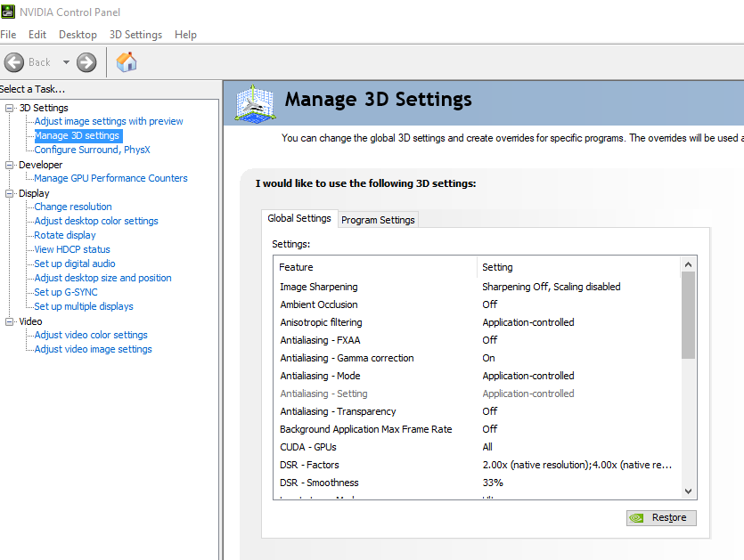
Task: Open the Help menu
Action: click(185, 35)
